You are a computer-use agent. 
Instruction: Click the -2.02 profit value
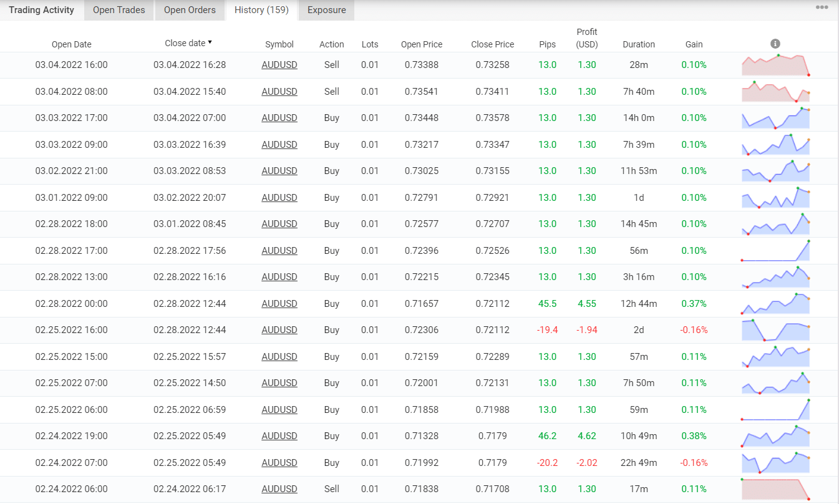pyautogui.click(x=587, y=463)
